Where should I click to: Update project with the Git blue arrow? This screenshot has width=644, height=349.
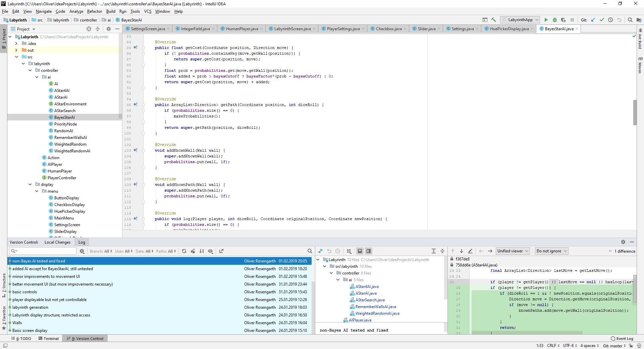(593, 20)
